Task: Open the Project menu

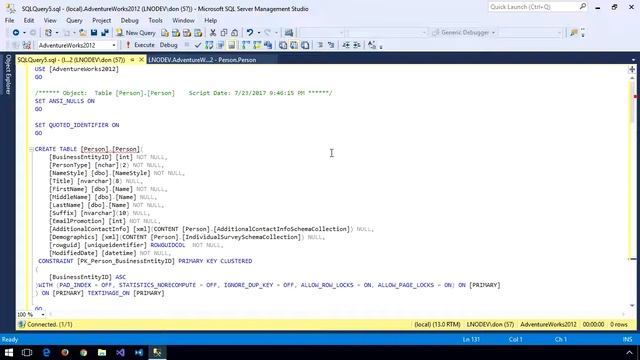Action: pos(101,20)
